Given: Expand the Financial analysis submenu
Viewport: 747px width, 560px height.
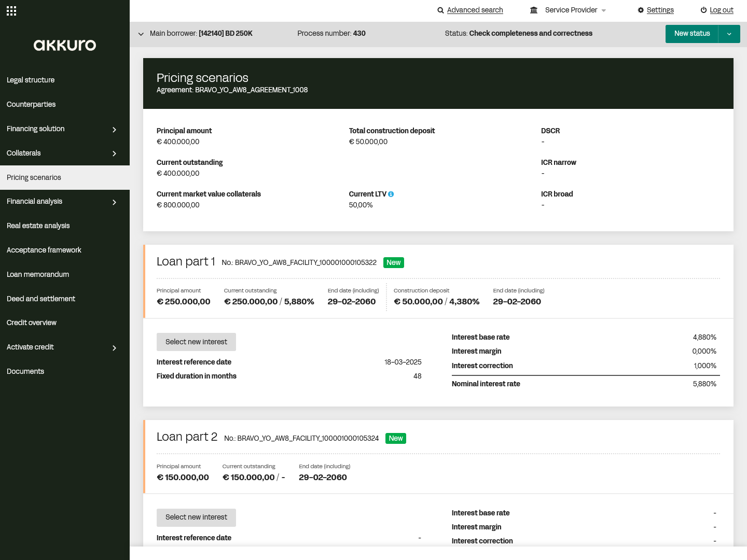Looking at the screenshot, I should (x=114, y=202).
